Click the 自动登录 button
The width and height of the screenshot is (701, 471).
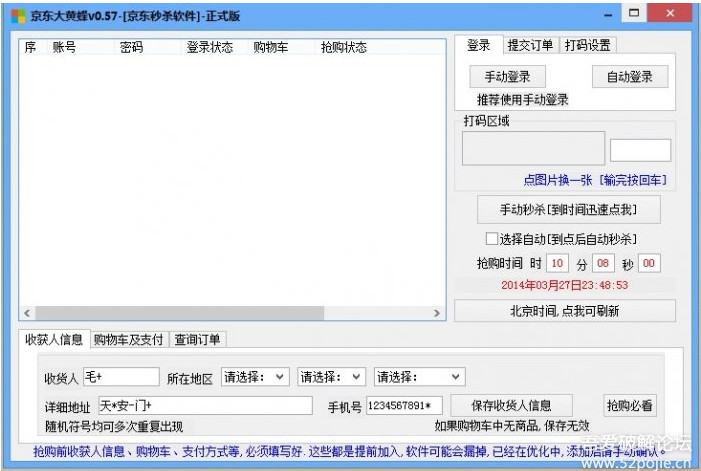coord(630,76)
